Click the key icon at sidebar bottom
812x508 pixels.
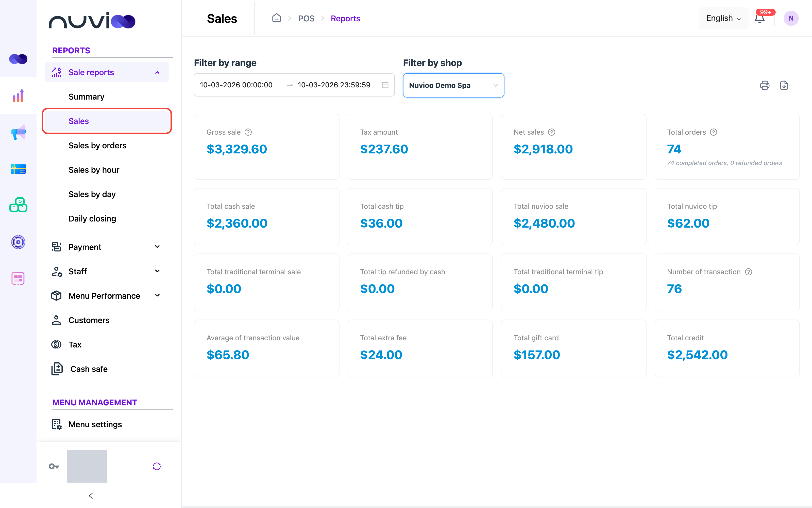[54, 466]
